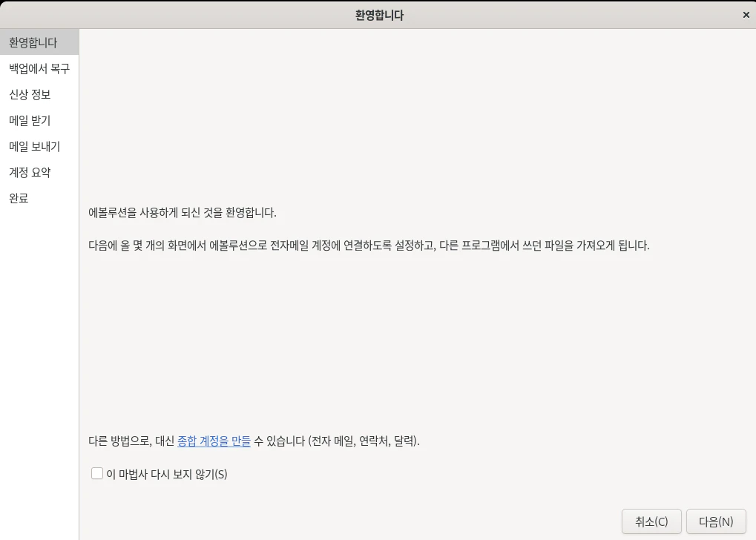Click the 환영합니다 window title text

[379, 15]
